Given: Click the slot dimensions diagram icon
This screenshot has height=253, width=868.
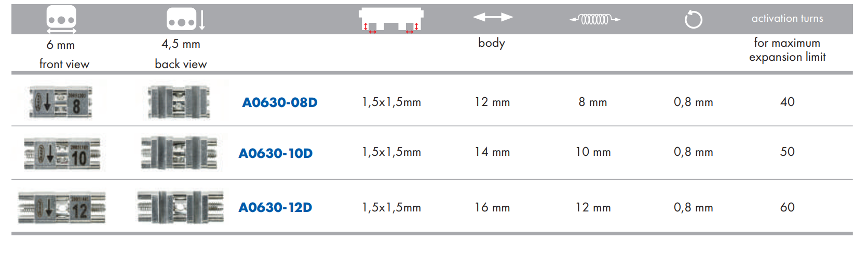Looking at the screenshot, I should tap(391, 20).
